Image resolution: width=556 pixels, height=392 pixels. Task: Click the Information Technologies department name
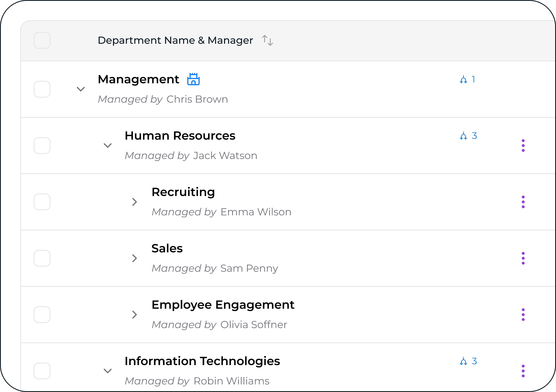tap(202, 361)
